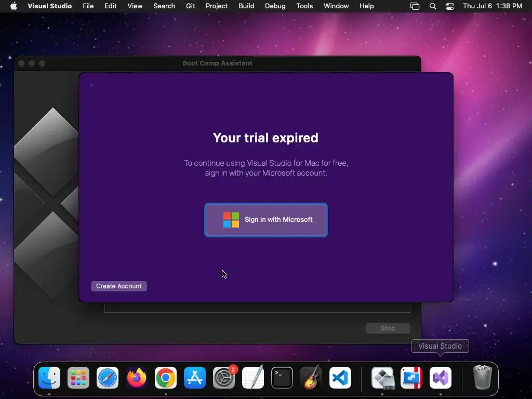Click Stop in Boot Camp Assistant window
The width and height of the screenshot is (532, 399).
[388, 328]
